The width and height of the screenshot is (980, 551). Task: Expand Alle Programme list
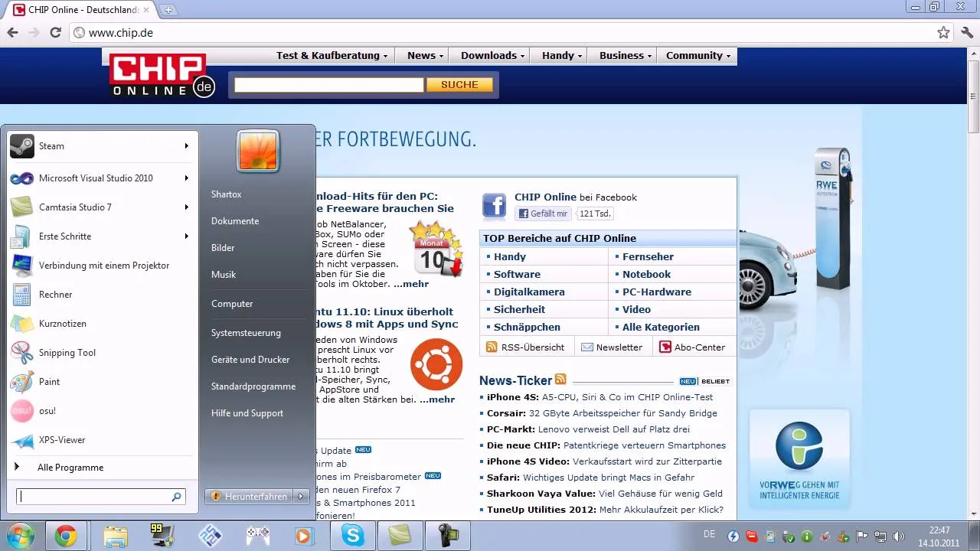click(x=101, y=468)
